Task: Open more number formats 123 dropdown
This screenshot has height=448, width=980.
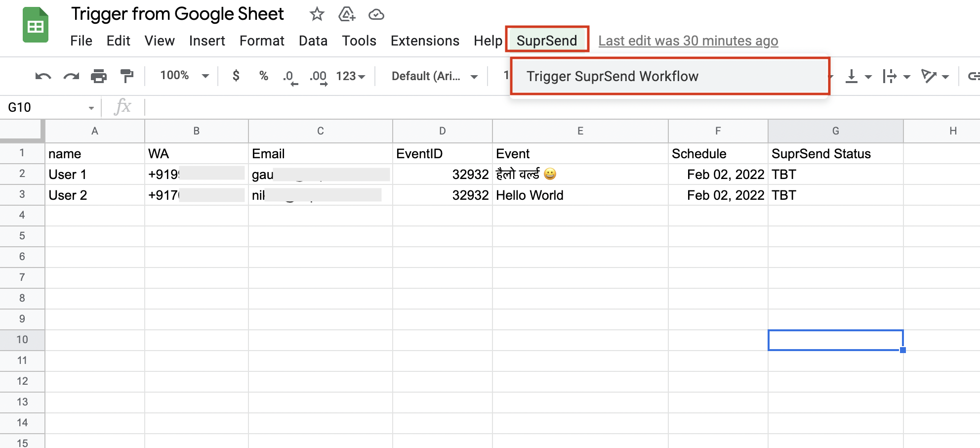Action: coord(351,76)
